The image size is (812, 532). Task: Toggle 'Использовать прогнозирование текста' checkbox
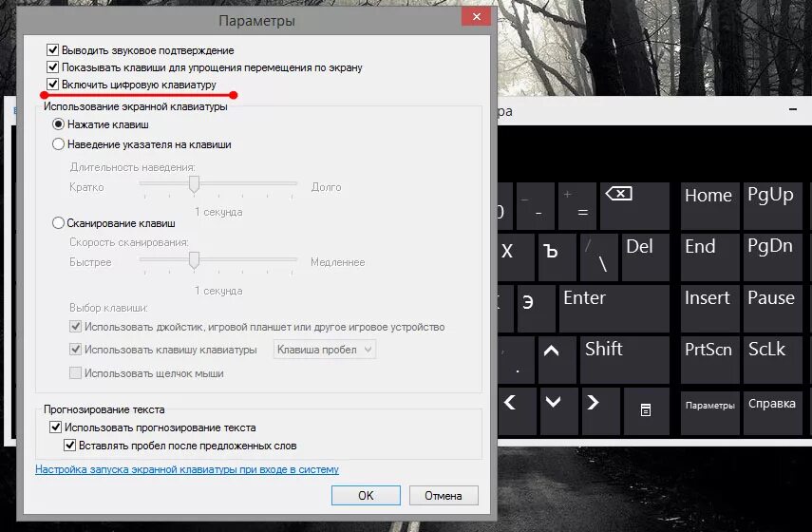55,427
